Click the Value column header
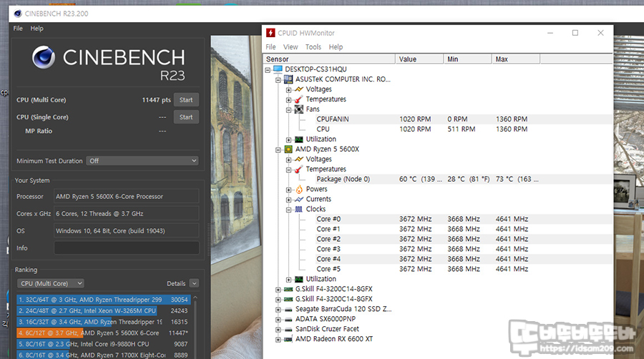The image size is (644, 359). click(419, 59)
